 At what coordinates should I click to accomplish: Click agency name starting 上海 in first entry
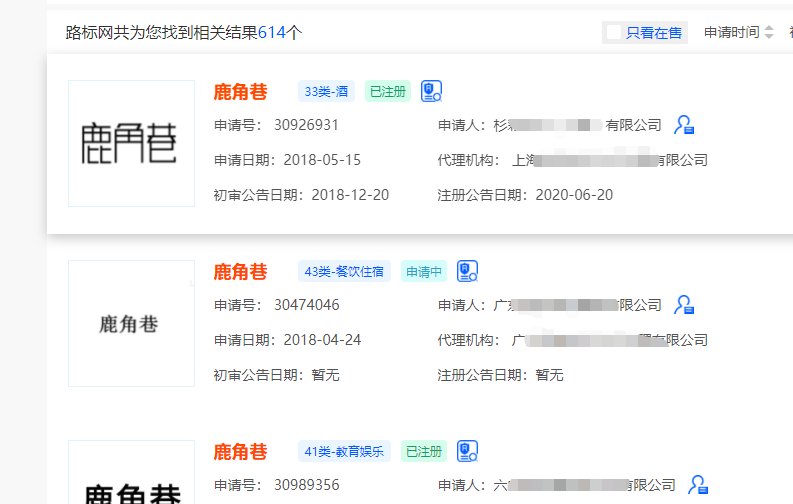610,160
